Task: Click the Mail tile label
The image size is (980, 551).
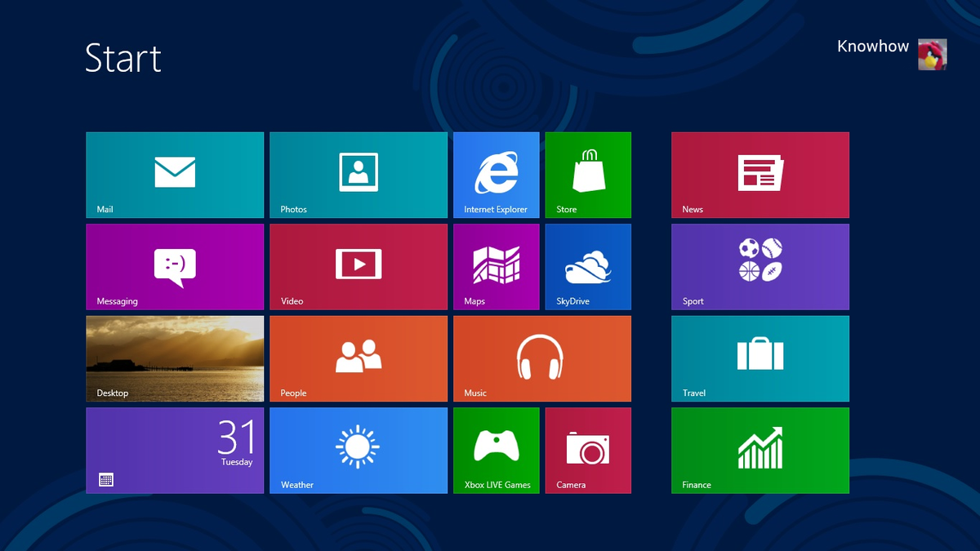Action: click(105, 210)
